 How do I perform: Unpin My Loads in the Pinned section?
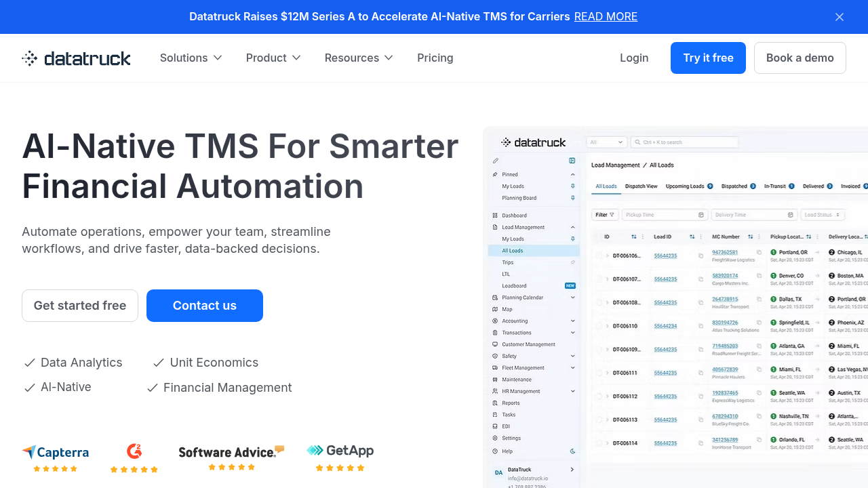point(573,186)
